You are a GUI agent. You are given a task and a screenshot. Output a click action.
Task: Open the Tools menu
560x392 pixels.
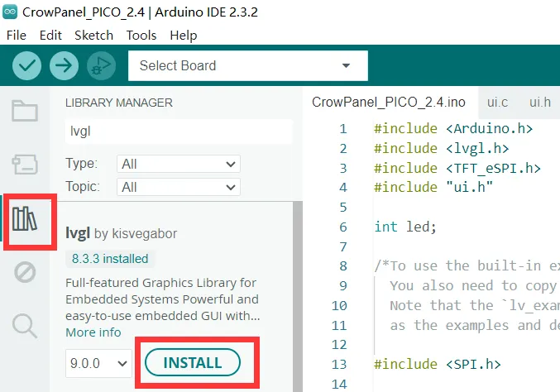click(141, 36)
